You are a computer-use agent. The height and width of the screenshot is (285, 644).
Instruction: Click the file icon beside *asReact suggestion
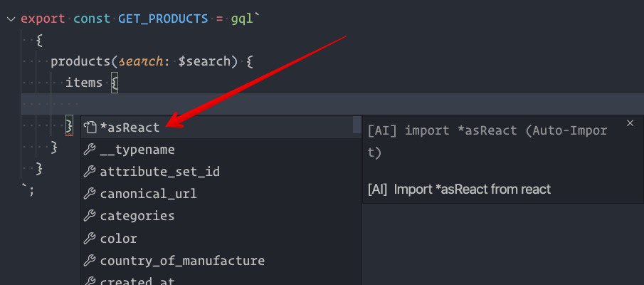point(90,128)
